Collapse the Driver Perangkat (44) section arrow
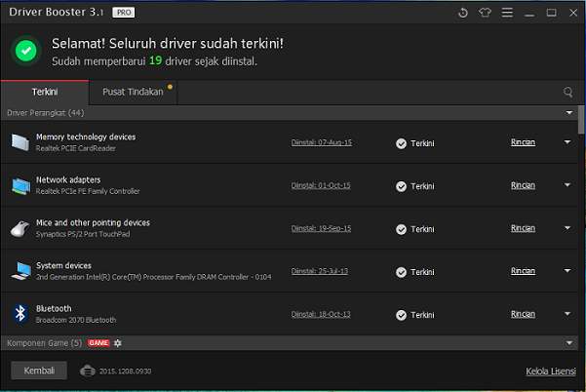Image resolution: width=586 pixels, height=392 pixels. [569, 112]
